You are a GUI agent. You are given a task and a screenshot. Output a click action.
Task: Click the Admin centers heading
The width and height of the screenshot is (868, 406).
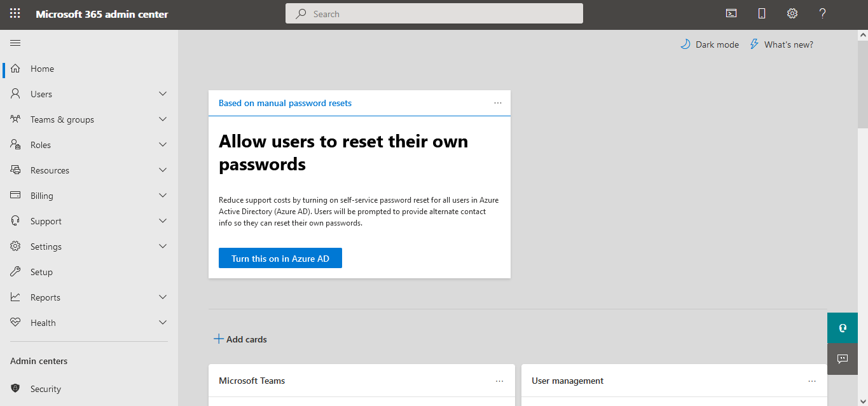tap(39, 361)
